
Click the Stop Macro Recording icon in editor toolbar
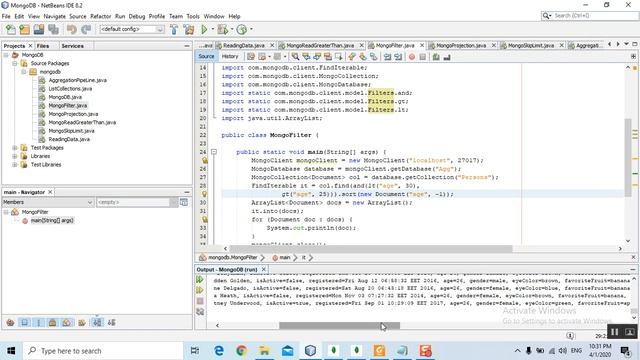point(422,57)
